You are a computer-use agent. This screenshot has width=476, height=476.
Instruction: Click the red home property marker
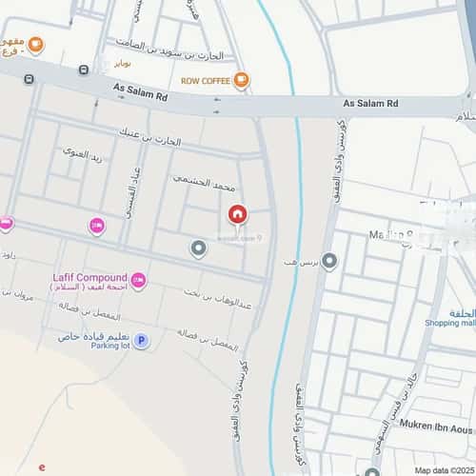point(237,215)
